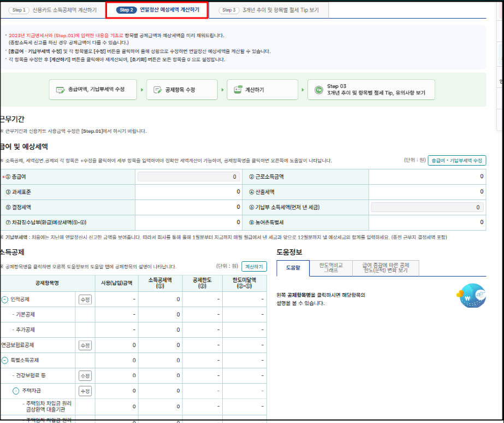Collapse the 특별소득공제 section
This screenshot has height=423, width=504.
[5, 360]
